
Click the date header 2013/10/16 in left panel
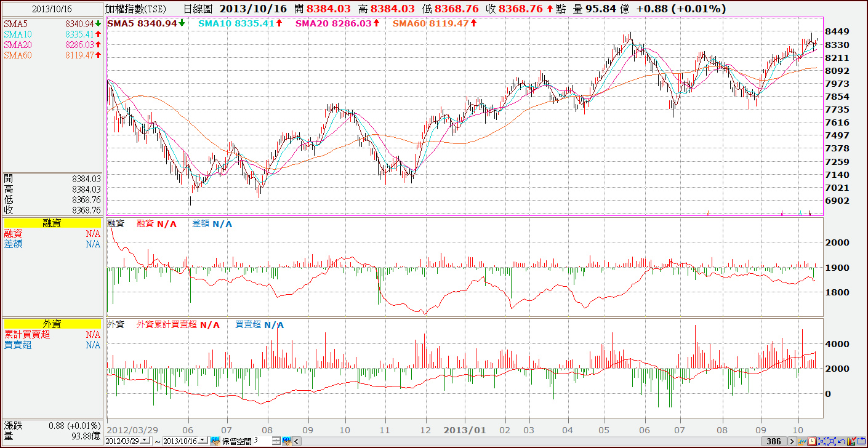(52, 8)
